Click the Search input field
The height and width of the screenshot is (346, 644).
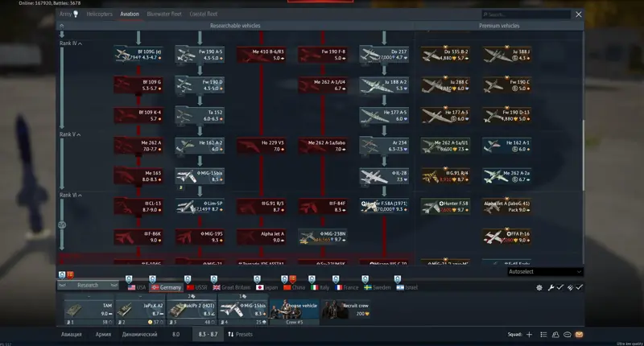pos(526,14)
